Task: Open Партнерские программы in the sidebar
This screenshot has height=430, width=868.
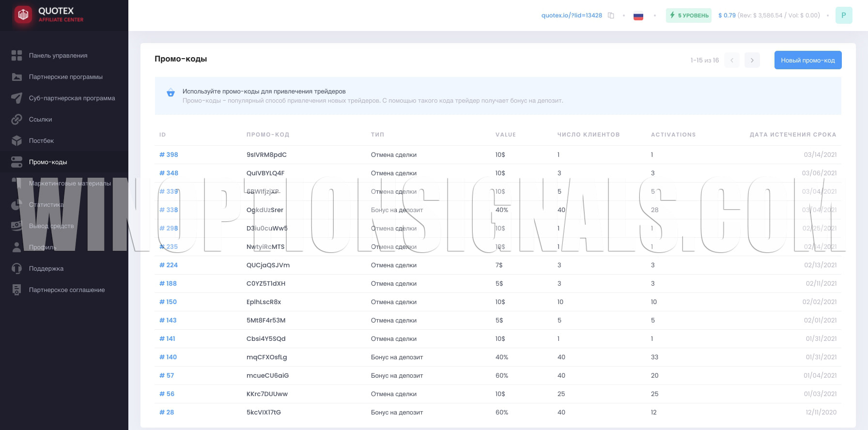Action: [65, 77]
